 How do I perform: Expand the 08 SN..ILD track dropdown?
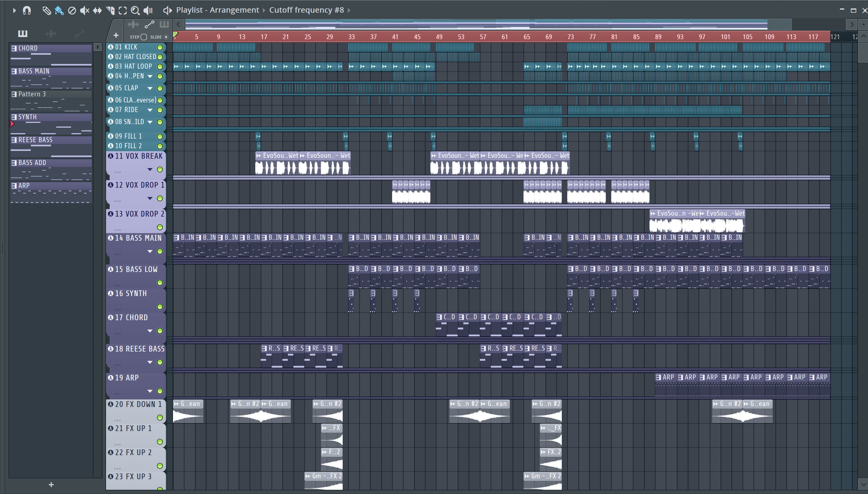pyautogui.click(x=150, y=122)
